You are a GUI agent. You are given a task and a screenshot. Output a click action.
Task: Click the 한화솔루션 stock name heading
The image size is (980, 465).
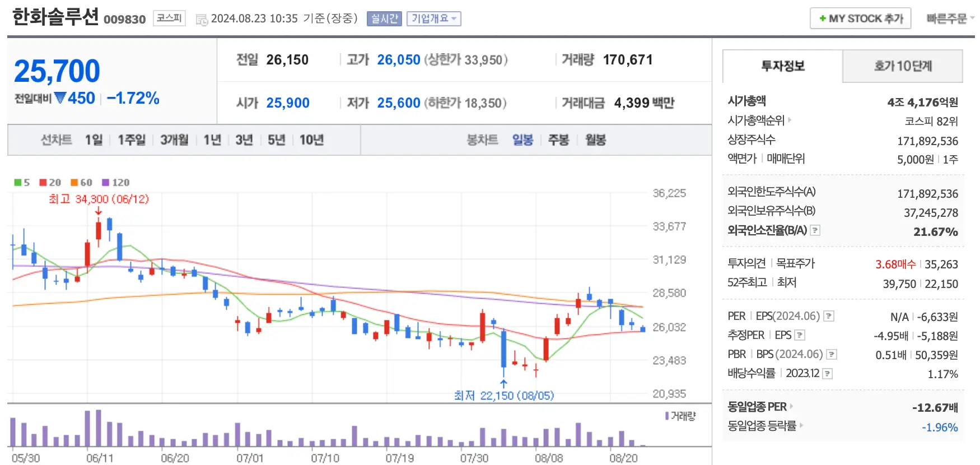(55, 17)
